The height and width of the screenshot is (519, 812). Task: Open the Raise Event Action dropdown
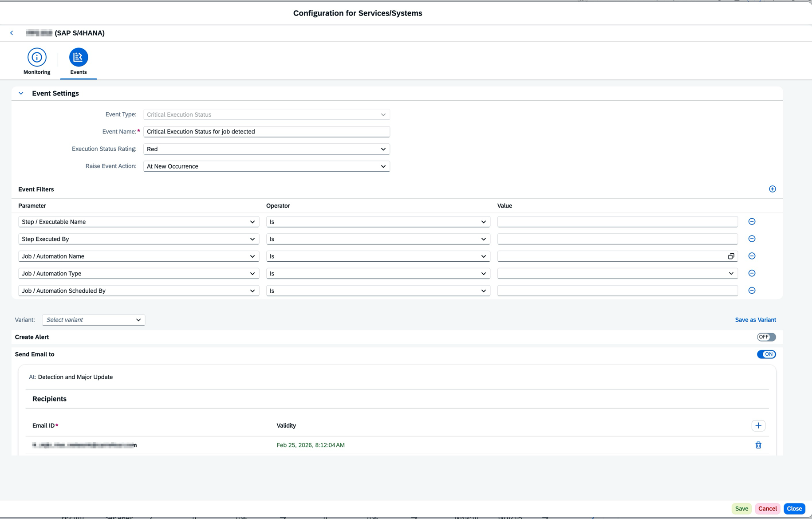coord(266,166)
